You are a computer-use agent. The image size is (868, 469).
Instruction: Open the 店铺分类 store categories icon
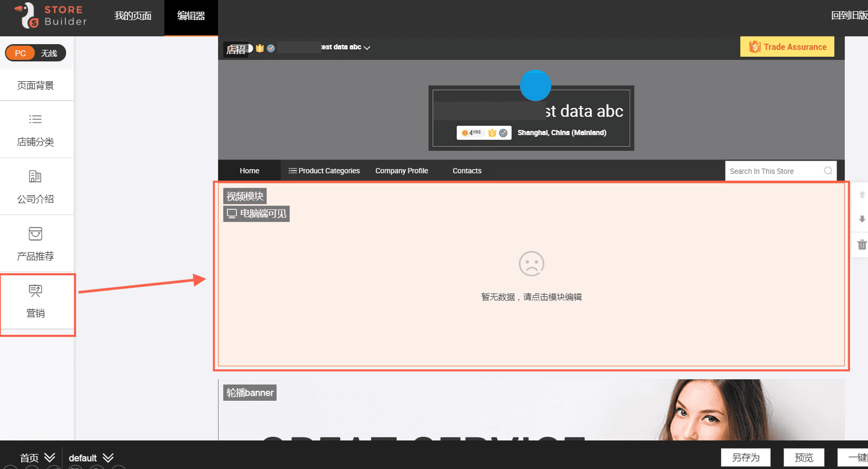pyautogui.click(x=35, y=119)
